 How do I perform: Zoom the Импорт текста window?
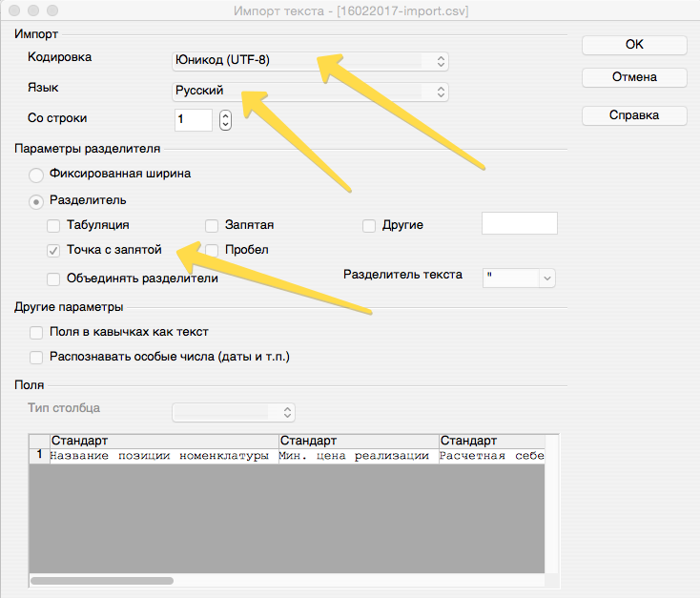(52, 10)
